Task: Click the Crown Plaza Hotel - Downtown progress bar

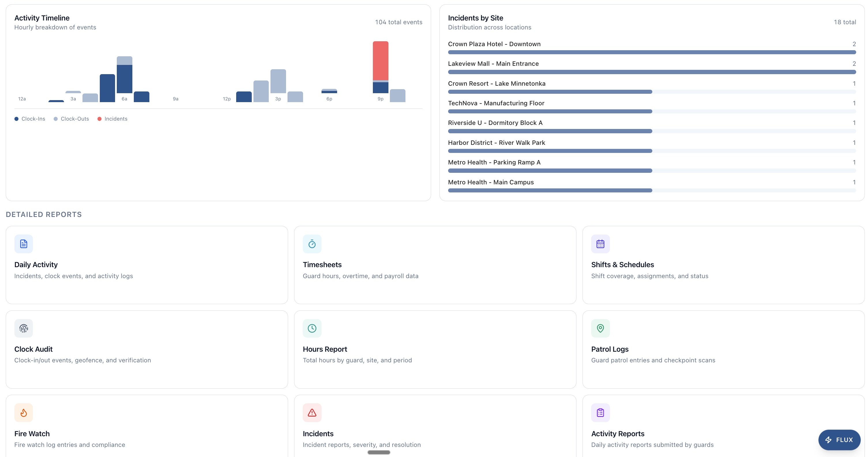Action: tap(652, 52)
